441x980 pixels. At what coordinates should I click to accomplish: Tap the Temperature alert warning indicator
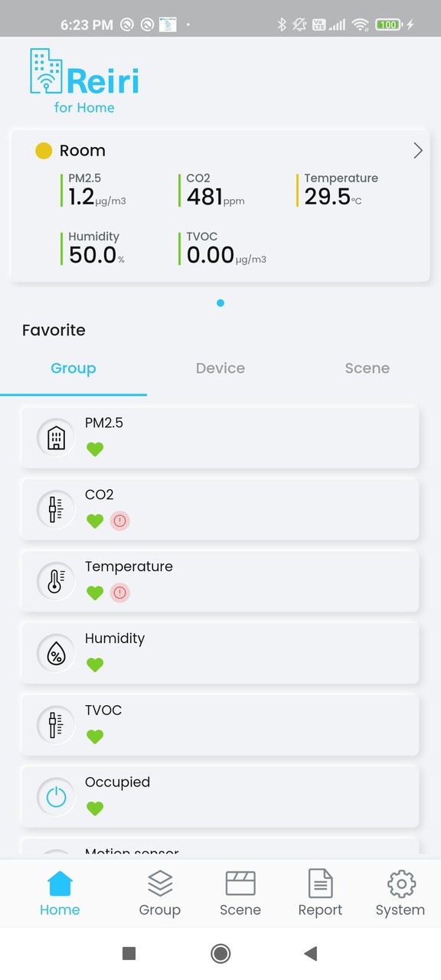[x=119, y=593]
